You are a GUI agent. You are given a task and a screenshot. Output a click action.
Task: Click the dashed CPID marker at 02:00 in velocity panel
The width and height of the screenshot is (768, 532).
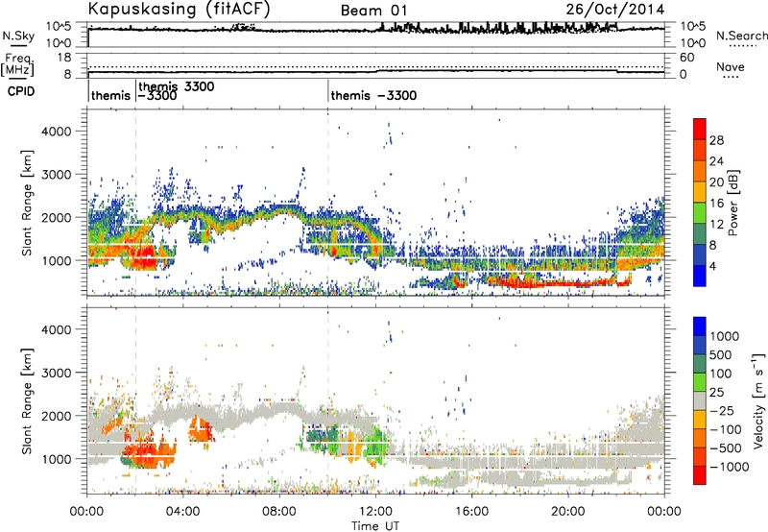pyautogui.click(x=135, y=400)
